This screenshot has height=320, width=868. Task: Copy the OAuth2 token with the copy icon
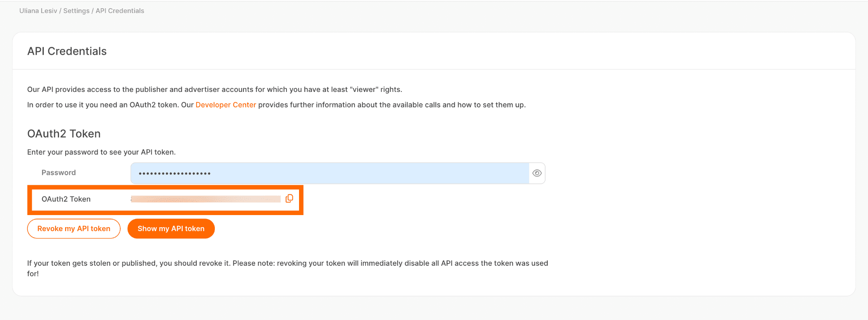(289, 199)
